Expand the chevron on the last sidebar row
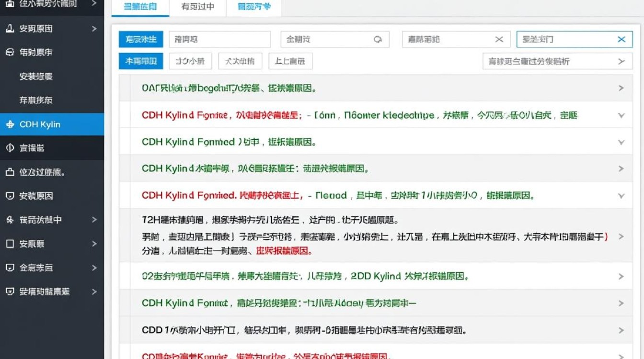 94,292
